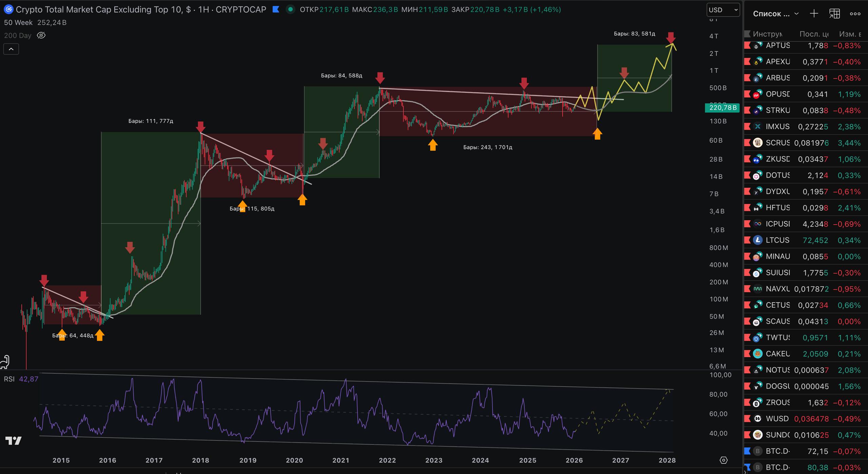Click the TradingView logo on the chart

pos(14,440)
